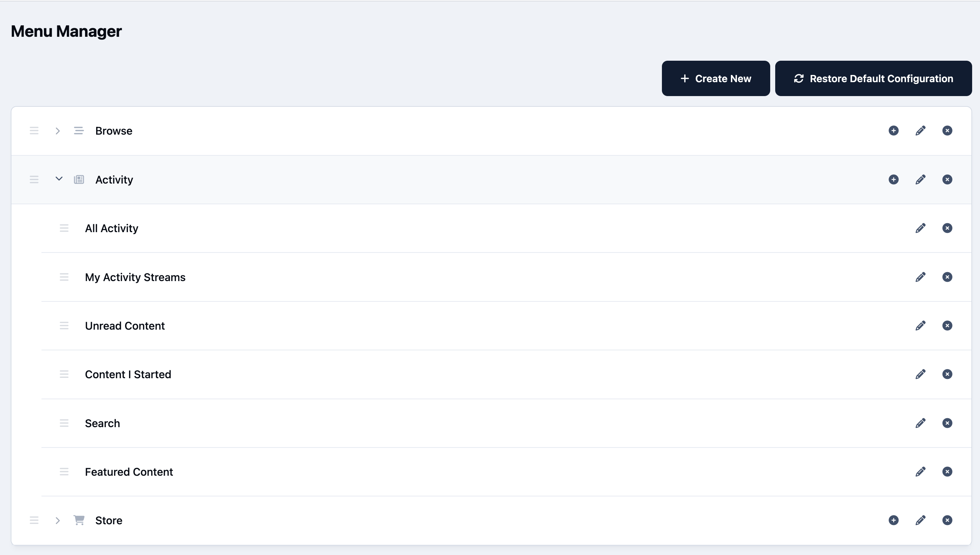Image resolution: width=980 pixels, height=555 pixels.
Task: Add a sub-item under Store
Action: click(x=894, y=520)
